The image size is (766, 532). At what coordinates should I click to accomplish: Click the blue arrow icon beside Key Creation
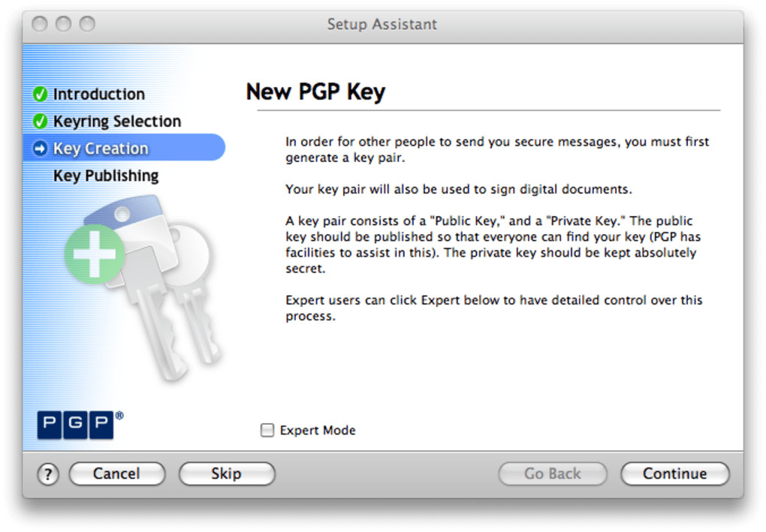pyautogui.click(x=41, y=149)
